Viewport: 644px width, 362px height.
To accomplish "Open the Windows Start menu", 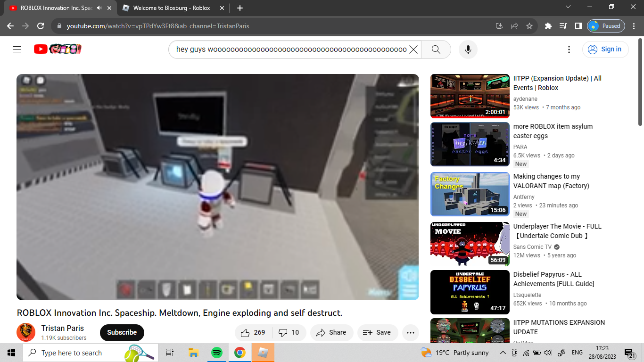I will pos(11,353).
